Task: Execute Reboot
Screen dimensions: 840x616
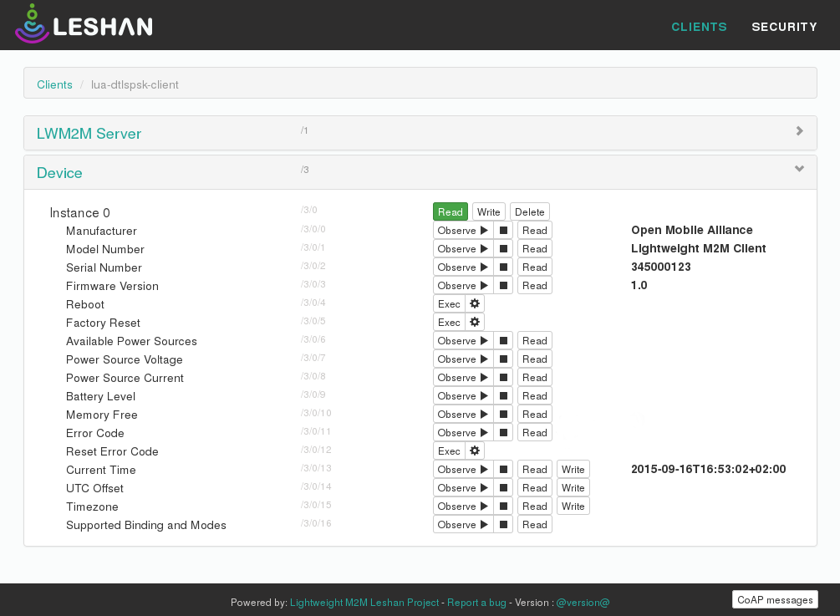Action: click(449, 303)
